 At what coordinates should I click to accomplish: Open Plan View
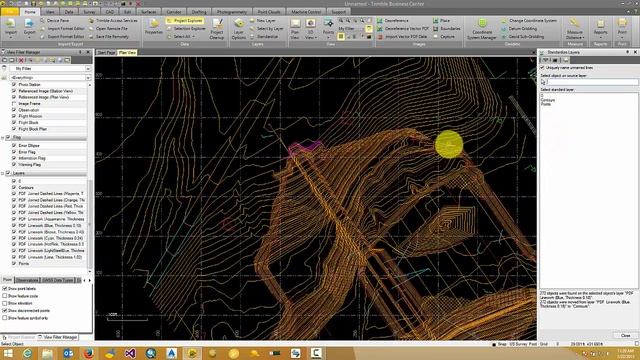click(x=295, y=29)
